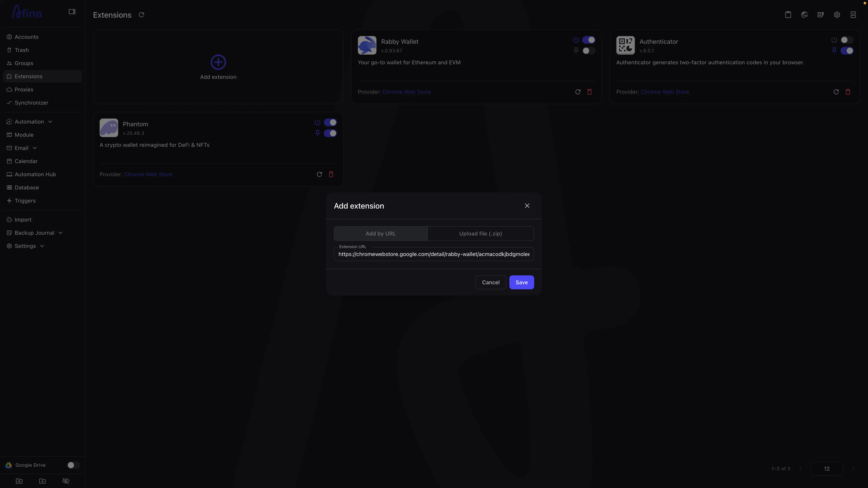
Task: Expand the Backup Journal chevron
Action: [61, 233]
